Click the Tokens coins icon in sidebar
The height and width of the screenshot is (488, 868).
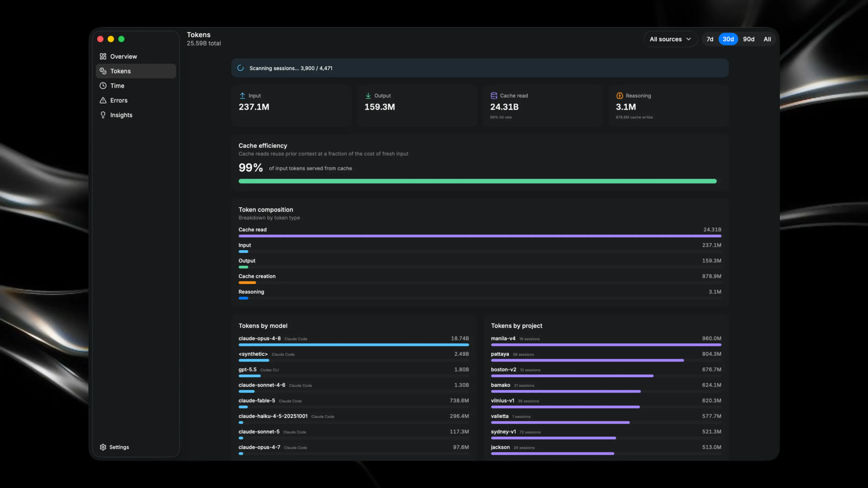[103, 71]
